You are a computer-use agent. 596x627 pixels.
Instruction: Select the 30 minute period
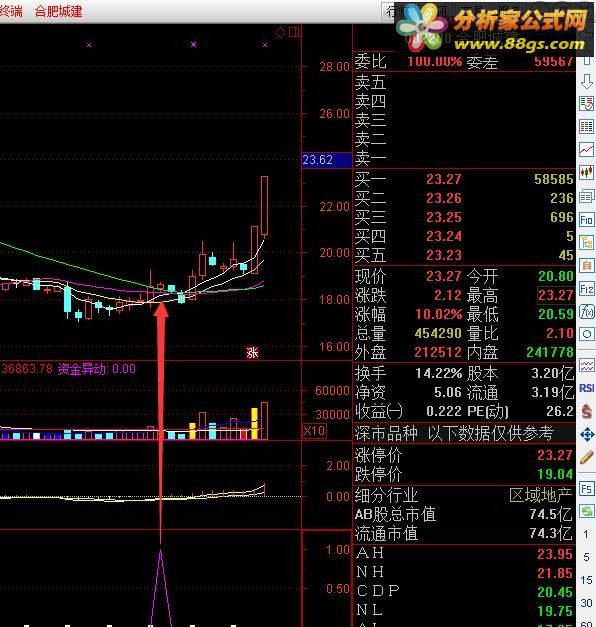586,602
